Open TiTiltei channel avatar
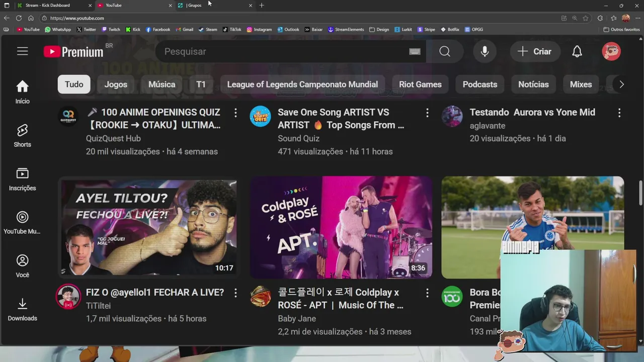This screenshot has width=644, height=362. [x=68, y=296]
